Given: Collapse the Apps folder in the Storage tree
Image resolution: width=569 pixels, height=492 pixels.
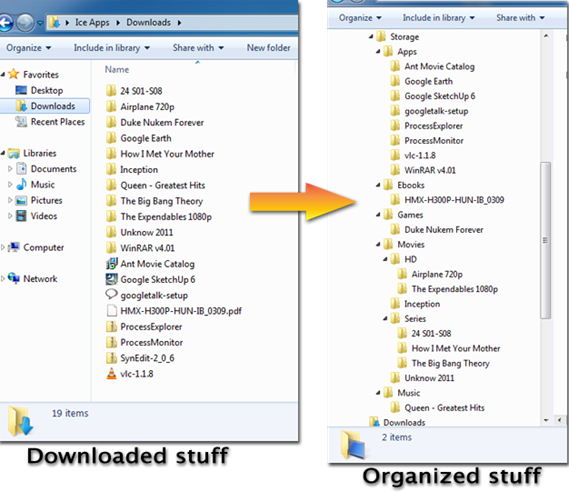Looking at the screenshot, I should click(378, 52).
